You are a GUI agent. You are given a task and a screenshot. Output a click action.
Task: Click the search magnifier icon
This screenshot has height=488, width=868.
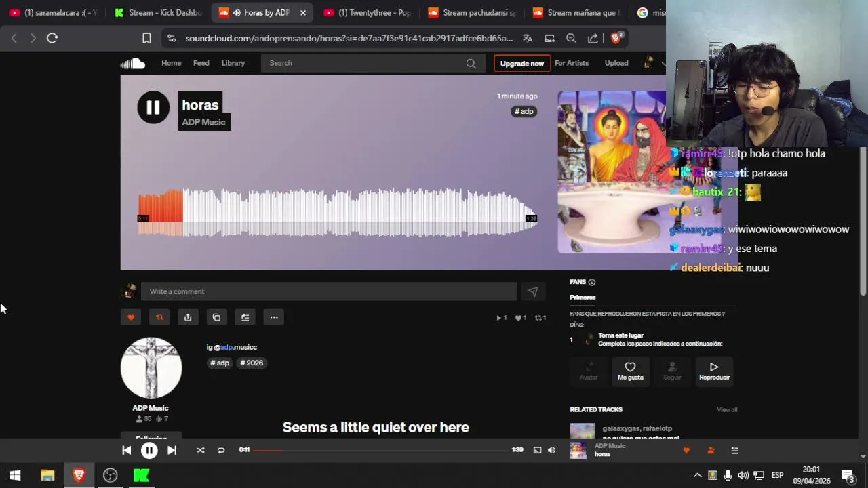(471, 63)
